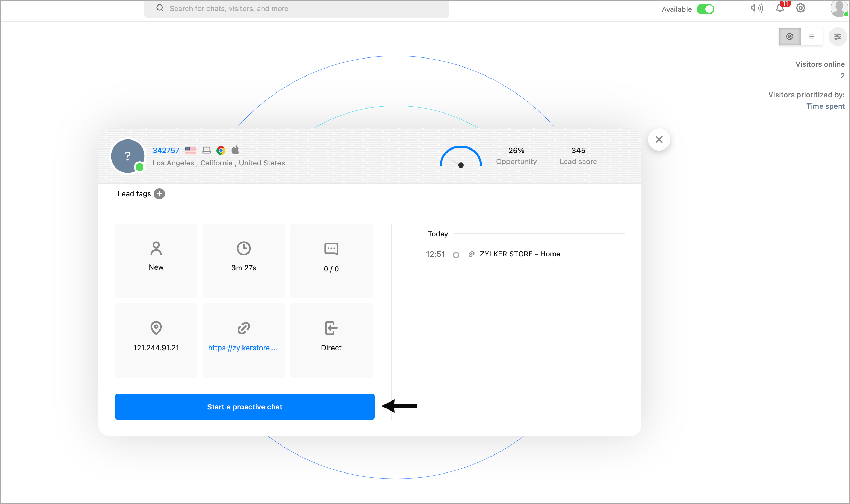This screenshot has height=504, width=850.
Task: Switch to the rings visitor view
Action: coord(789,37)
